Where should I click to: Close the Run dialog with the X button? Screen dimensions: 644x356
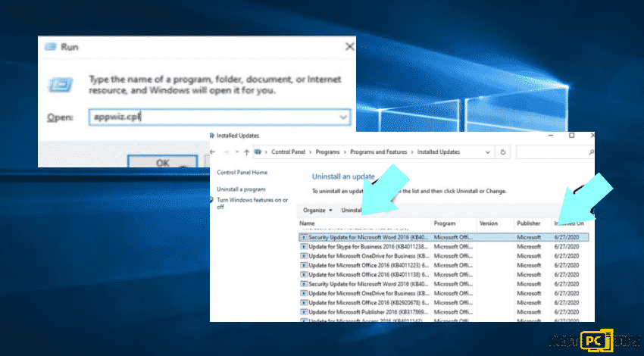[349, 47]
